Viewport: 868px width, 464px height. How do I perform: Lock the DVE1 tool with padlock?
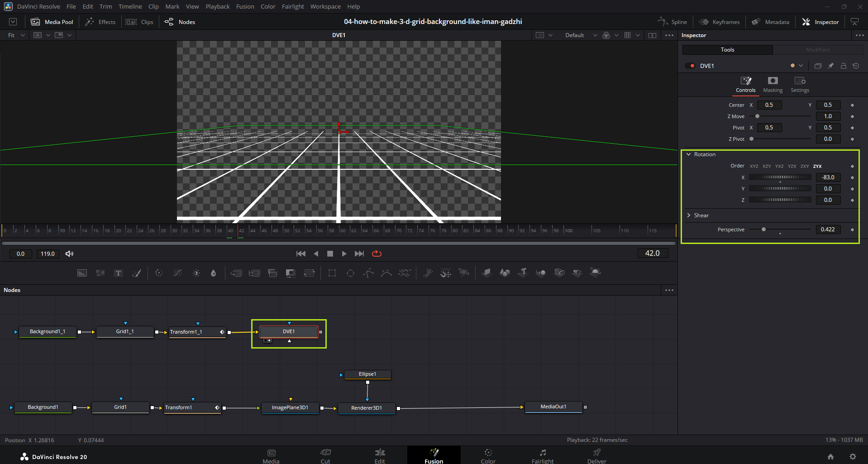[x=843, y=66]
